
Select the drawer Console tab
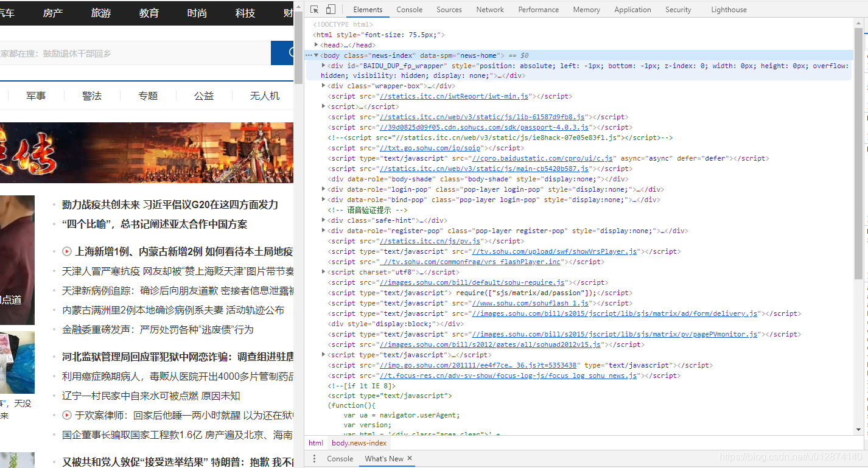[340, 459]
